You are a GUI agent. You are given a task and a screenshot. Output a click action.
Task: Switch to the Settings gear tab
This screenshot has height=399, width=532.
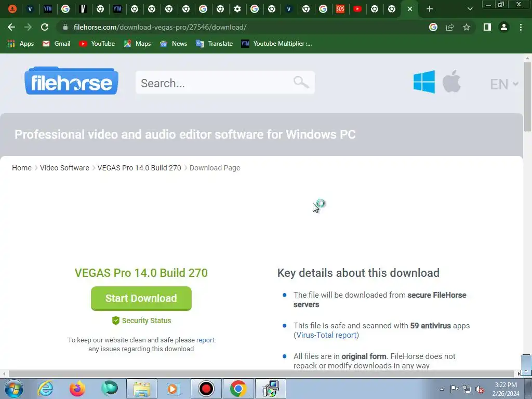[237, 9]
